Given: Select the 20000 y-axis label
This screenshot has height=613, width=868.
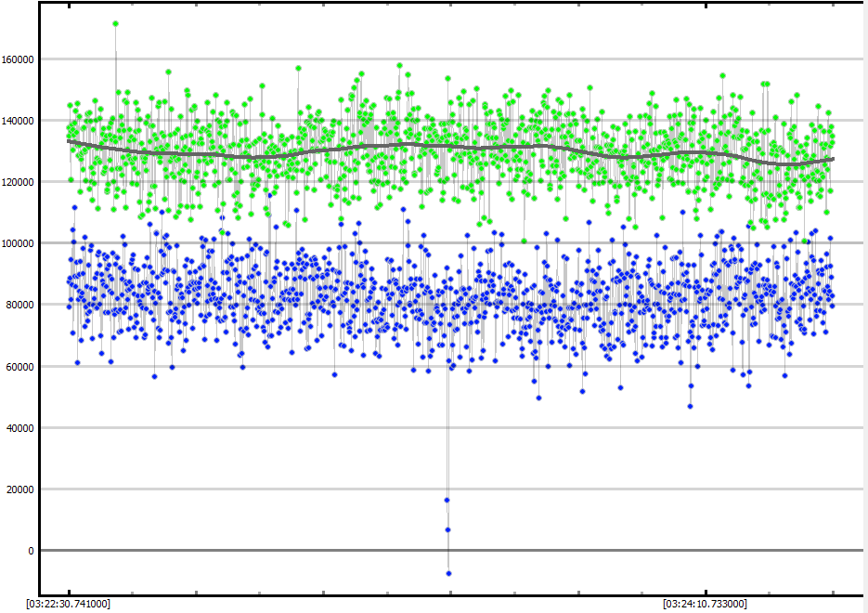Looking at the screenshot, I should pyautogui.click(x=19, y=489).
